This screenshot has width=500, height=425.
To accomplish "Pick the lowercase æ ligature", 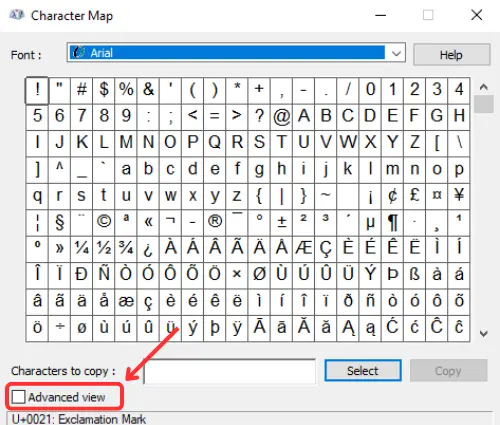I will [x=126, y=302].
